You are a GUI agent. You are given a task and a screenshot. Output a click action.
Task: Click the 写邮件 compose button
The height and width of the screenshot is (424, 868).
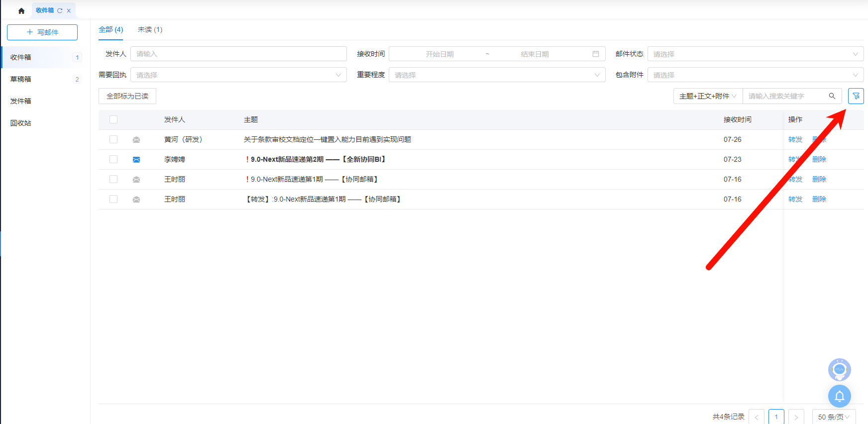[42, 32]
